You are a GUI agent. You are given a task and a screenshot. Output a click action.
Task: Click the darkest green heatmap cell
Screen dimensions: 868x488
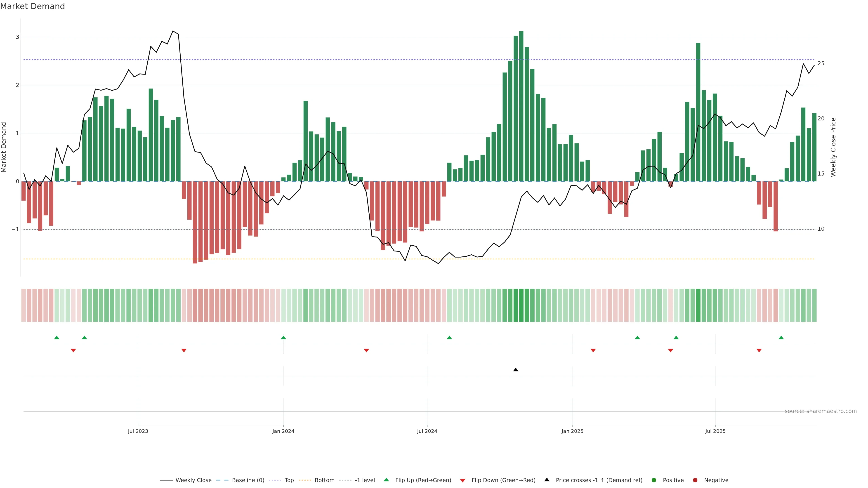521,305
